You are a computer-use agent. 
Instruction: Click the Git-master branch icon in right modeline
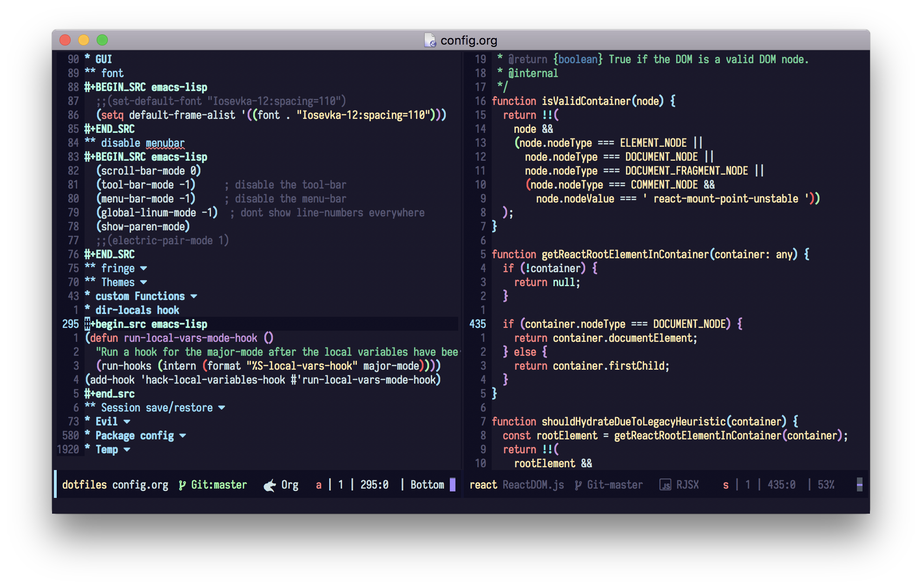click(x=578, y=485)
